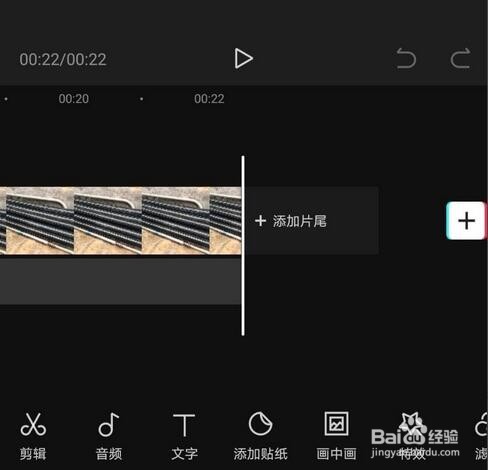Image resolution: width=488 pixels, height=470 pixels.
Task: Open the 文字 text tool
Action: pyautogui.click(x=184, y=436)
